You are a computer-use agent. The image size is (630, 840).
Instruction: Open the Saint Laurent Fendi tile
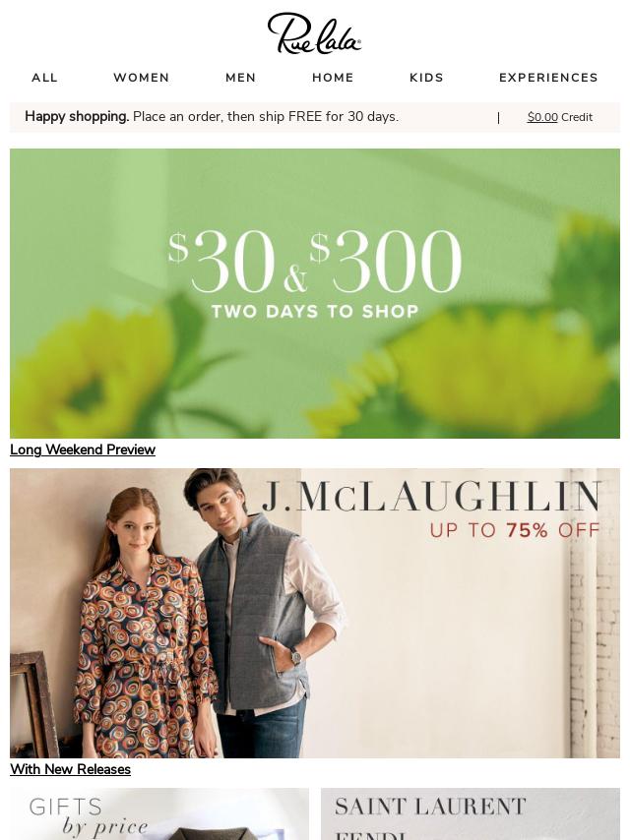(471, 813)
